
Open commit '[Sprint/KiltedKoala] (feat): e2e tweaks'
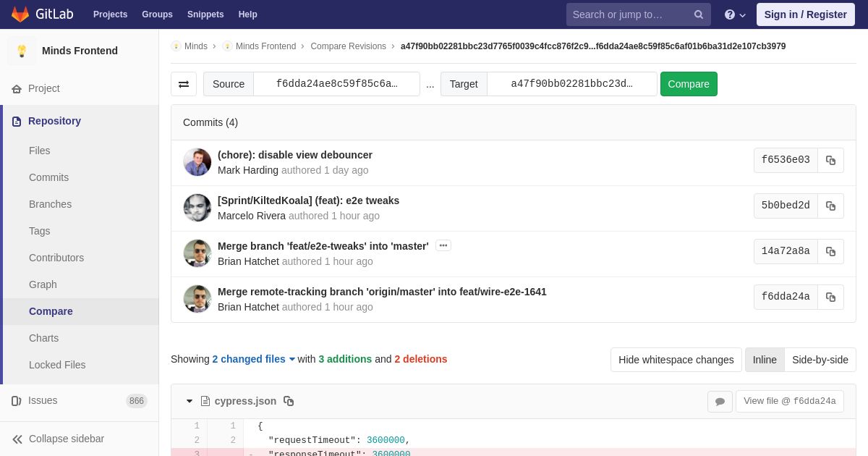(x=308, y=200)
